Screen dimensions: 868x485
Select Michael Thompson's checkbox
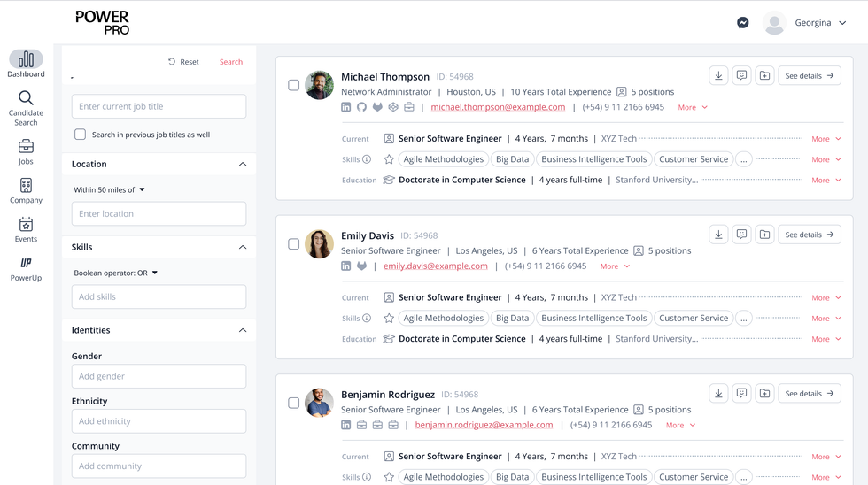click(293, 85)
